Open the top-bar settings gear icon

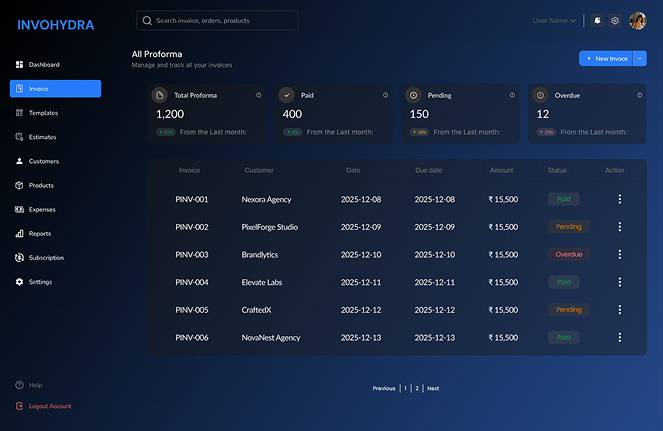[x=615, y=20]
